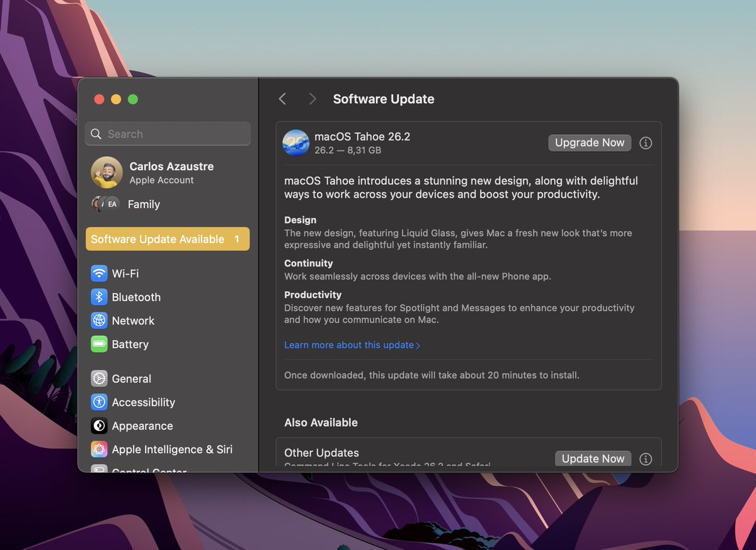
Task: Open Learn more about this update link
Action: (x=352, y=345)
